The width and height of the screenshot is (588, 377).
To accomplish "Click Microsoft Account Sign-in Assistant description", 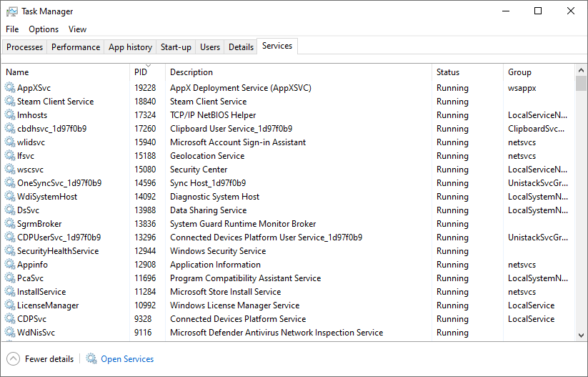I will click(x=238, y=142).
